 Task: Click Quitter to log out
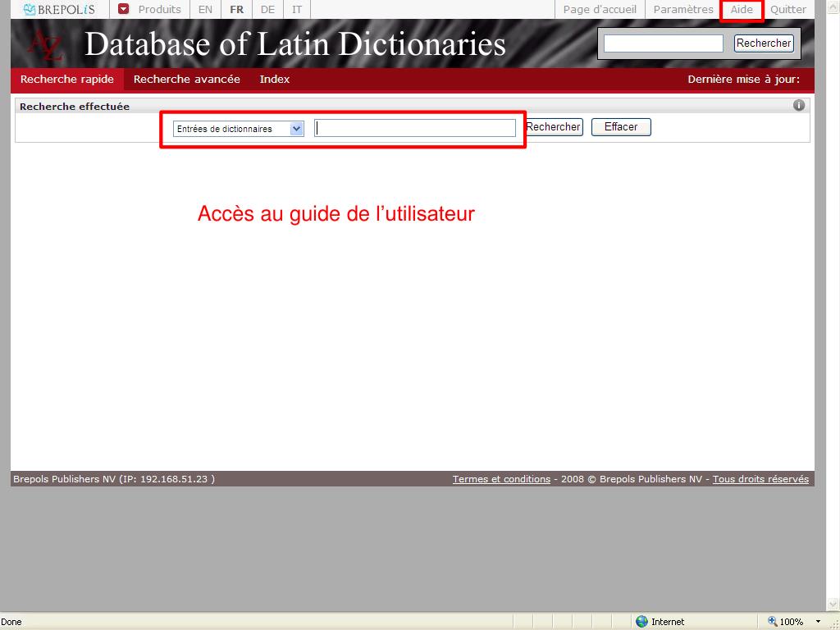(787, 9)
